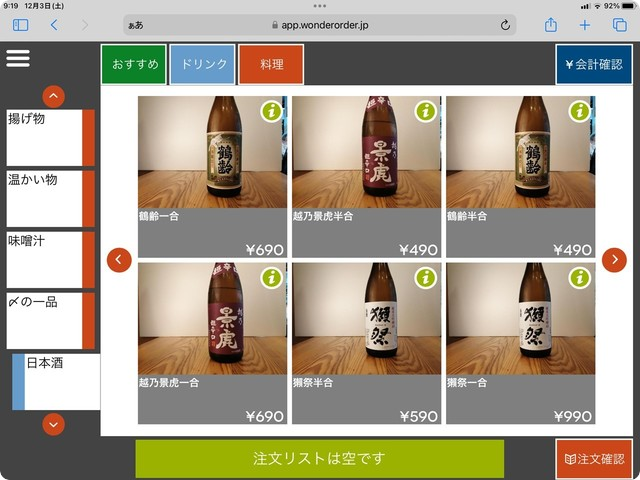Expand category list with the down chevron
Screen dimensions: 640x480
[x=53, y=424]
